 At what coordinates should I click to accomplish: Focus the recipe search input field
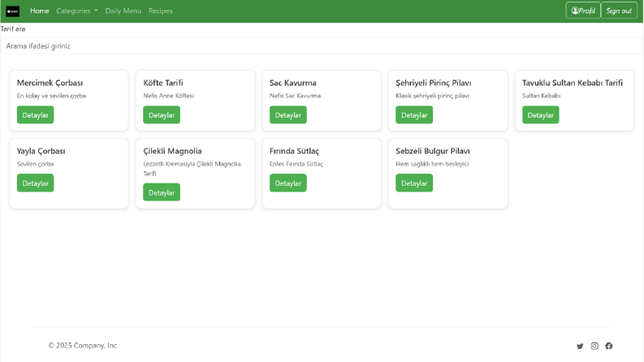tap(322, 46)
